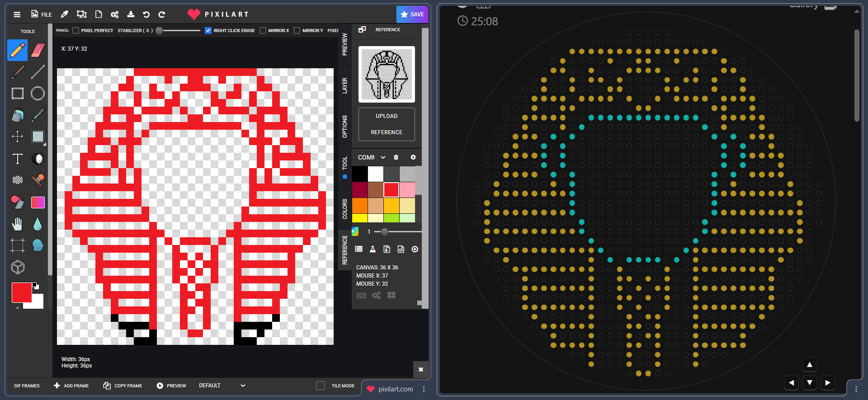The image size is (868, 400).
Task: Activate the Paint Bucket fill tool
Action: pyautogui.click(x=18, y=115)
